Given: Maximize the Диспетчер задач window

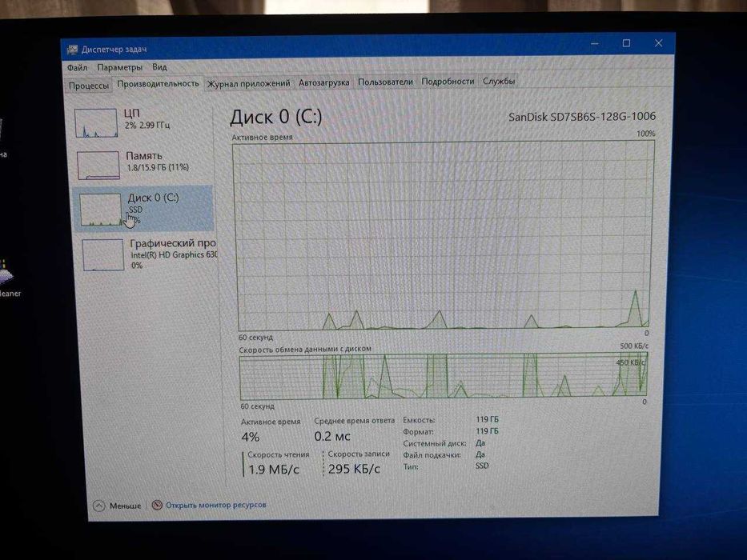Looking at the screenshot, I should click(626, 43).
